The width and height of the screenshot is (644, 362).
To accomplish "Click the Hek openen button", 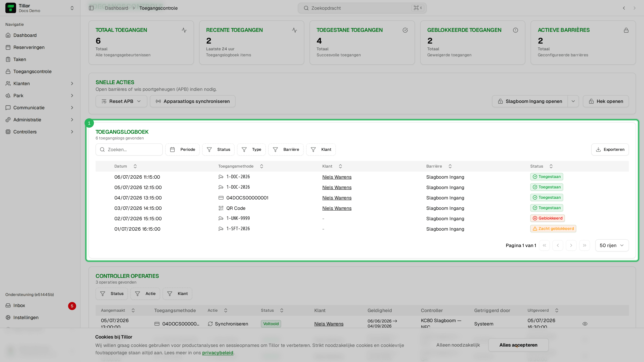I will tap(606, 101).
